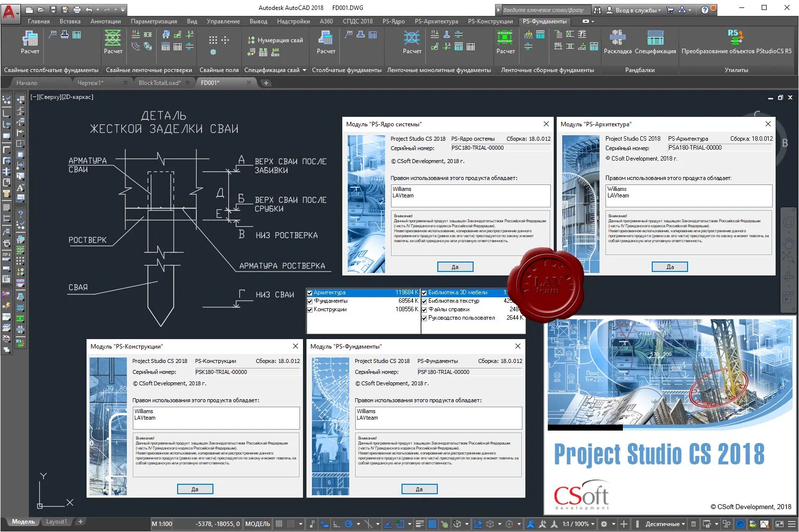Uncheck the Руководство пользователя checkbox
This screenshot has width=799, height=532.
pos(424,318)
